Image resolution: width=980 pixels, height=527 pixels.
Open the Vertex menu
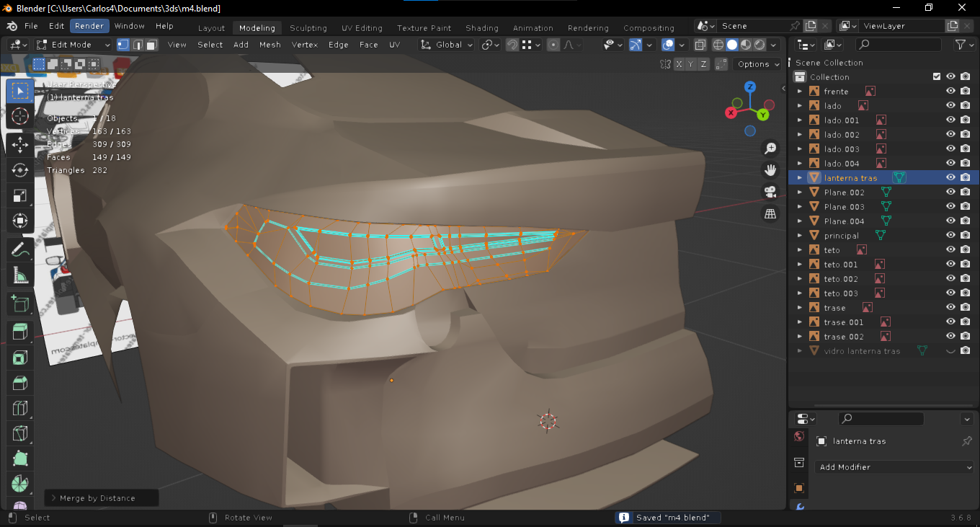pos(305,45)
